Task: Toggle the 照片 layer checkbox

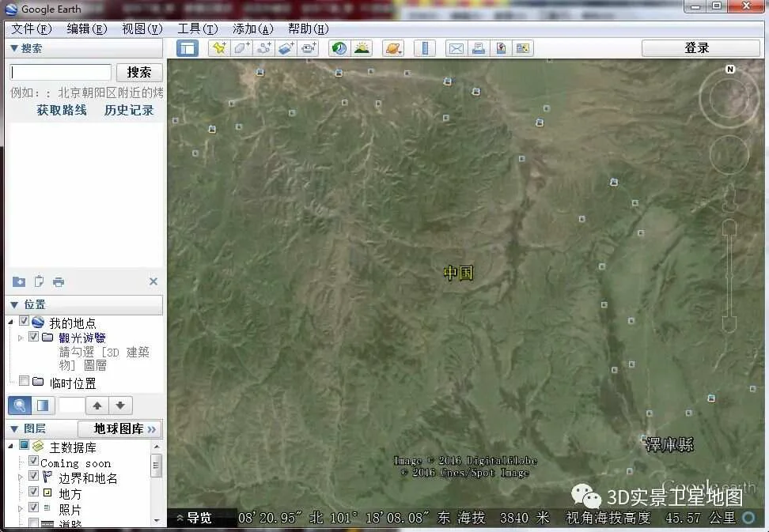Action: click(x=33, y=507)
